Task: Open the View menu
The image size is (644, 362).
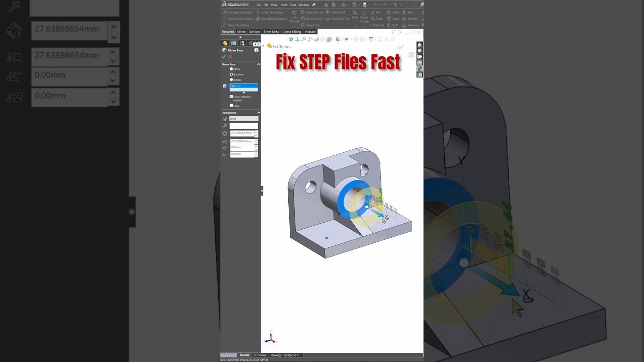Action: pos(274,5)
